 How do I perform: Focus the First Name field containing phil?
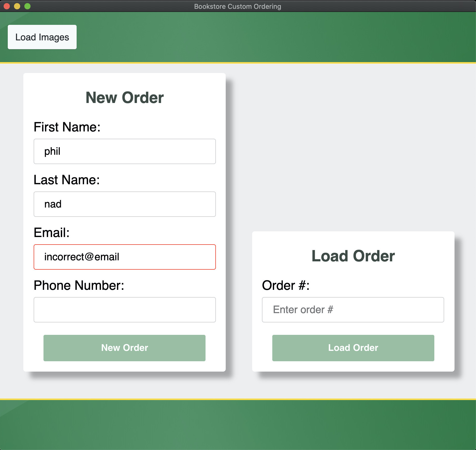click(125, 151)
